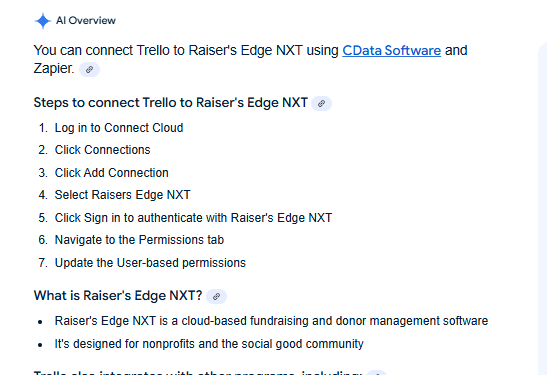Click step 2 Click Connections
The image size is (547, 375).
103,150
